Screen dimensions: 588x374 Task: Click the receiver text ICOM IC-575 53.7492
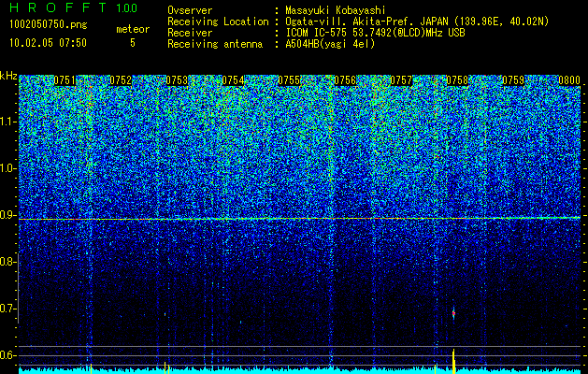pyautogui.click(x=375, y=33)
